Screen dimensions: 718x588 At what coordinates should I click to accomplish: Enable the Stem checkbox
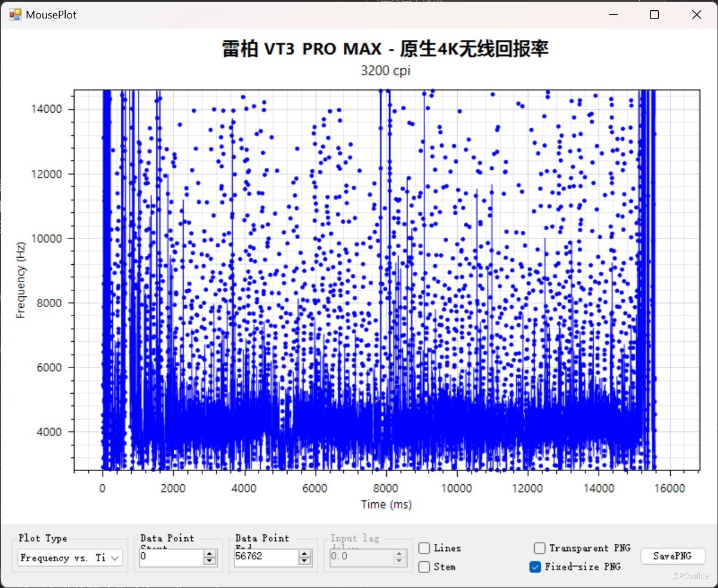pos(424,567)
